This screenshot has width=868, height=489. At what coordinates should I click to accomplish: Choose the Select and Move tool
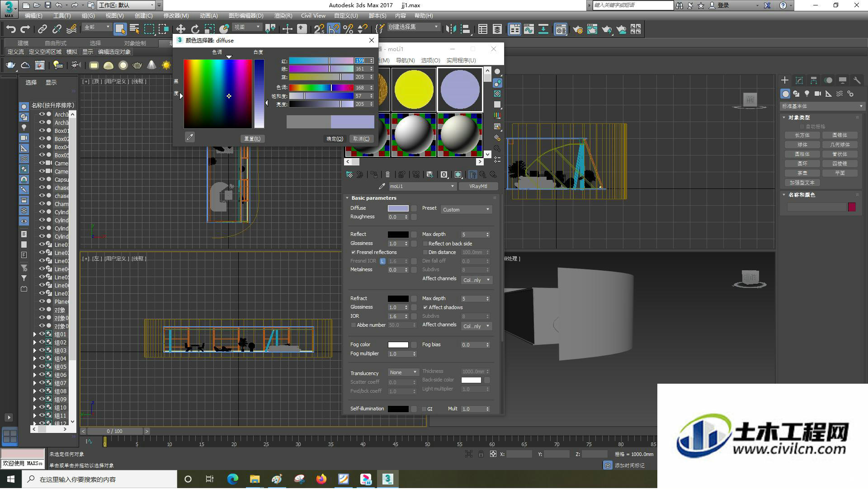coord(180,29)
